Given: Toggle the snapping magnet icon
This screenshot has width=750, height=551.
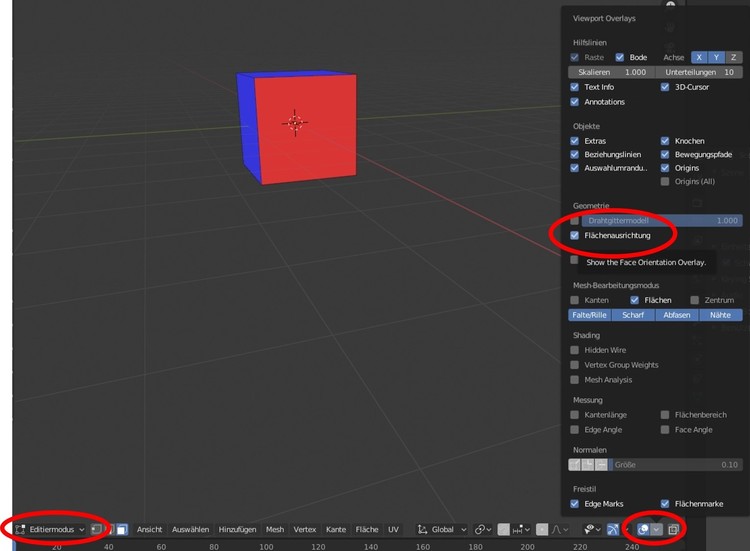Looking at the screenshot, I should coord(506,529).
